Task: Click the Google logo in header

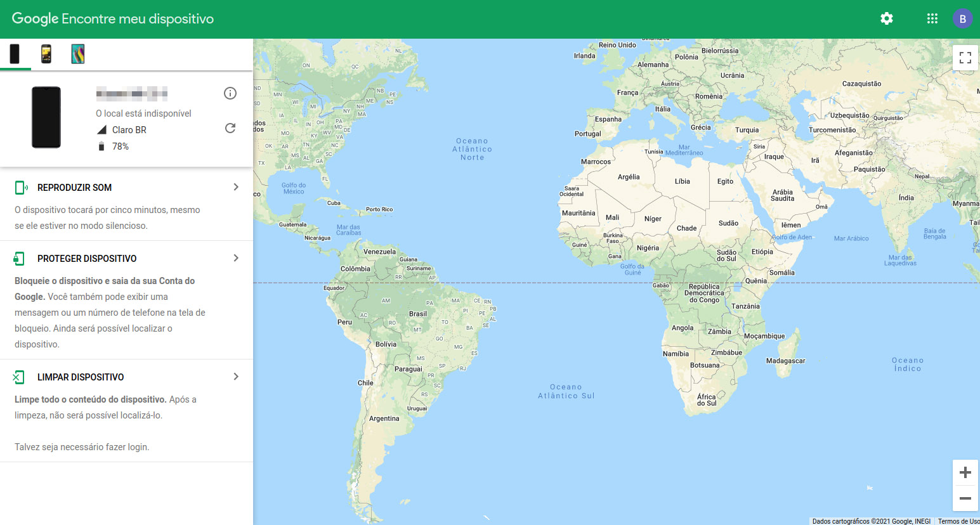Action: [x=36, y=19]
